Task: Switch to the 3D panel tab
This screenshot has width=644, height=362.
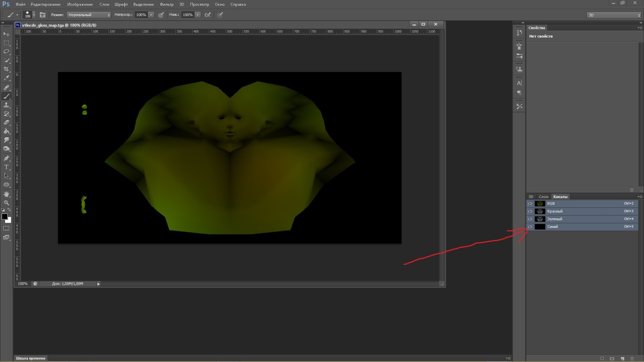Action: click(531, 197)
